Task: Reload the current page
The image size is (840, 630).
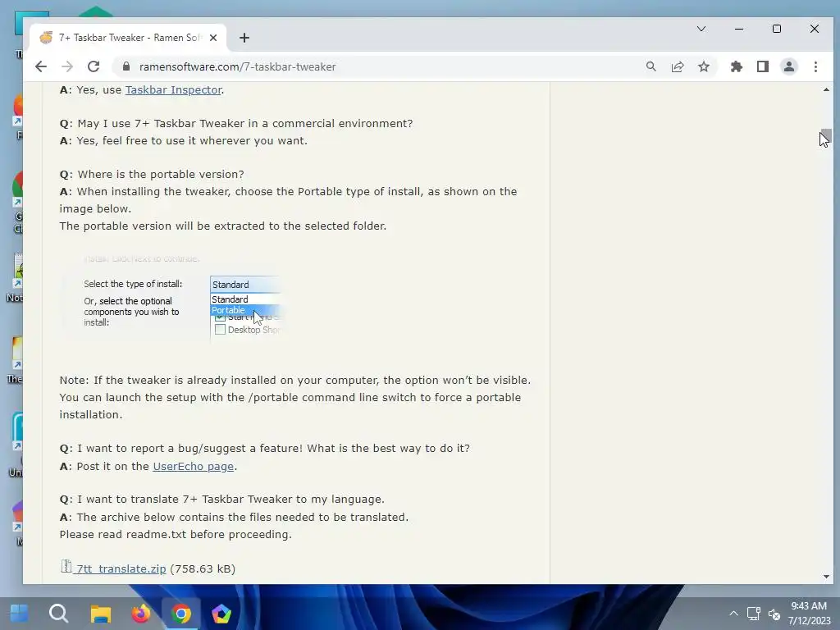Action: click(94, 66)
